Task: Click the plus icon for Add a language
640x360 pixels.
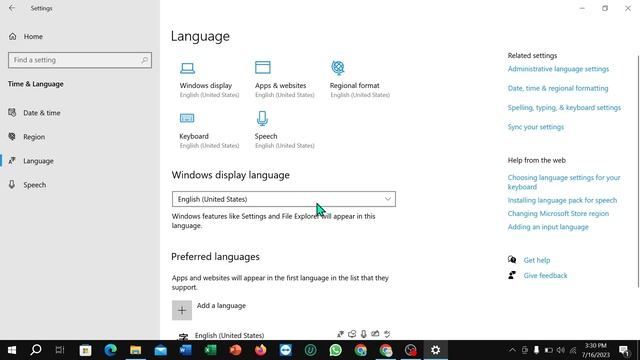Action: pyautogui.click(x=182, y=310)
